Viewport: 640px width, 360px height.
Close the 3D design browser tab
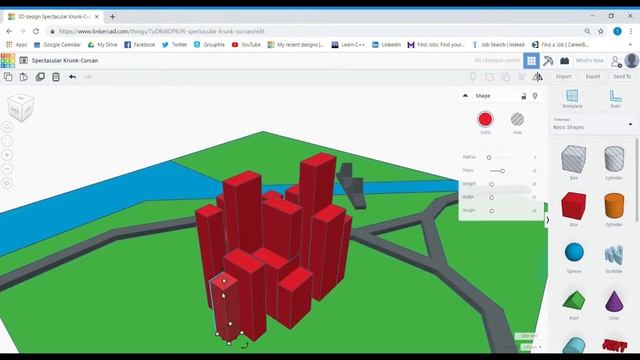pos(97,17)
